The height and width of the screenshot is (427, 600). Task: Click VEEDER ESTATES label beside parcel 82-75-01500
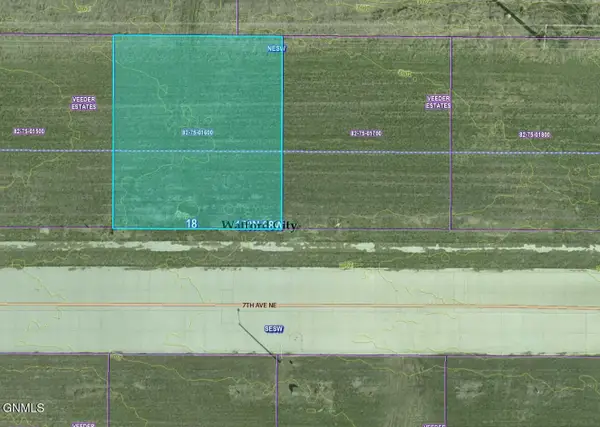pyautogui.click(x=84, y=103)
